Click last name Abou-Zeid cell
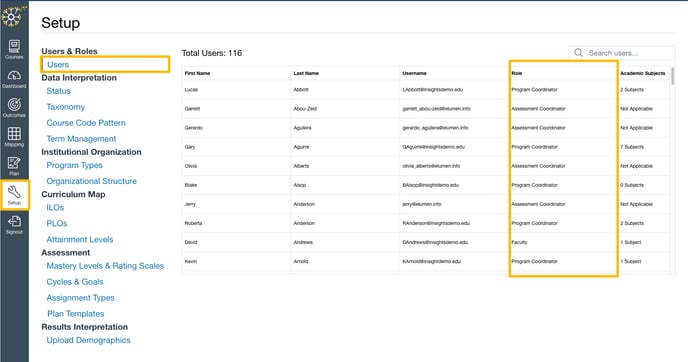Image resolution: width=688 pixels, height=362 pixels. tap(305, 108)
